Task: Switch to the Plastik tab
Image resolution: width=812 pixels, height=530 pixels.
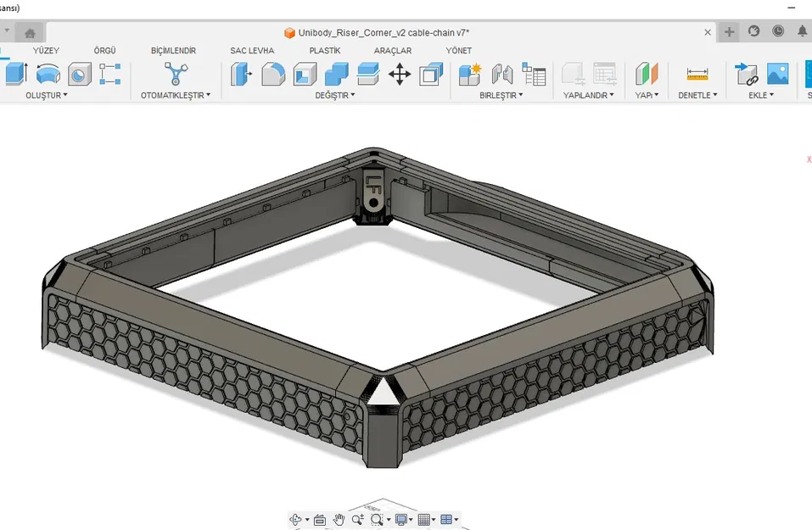Action: point(325,51)
